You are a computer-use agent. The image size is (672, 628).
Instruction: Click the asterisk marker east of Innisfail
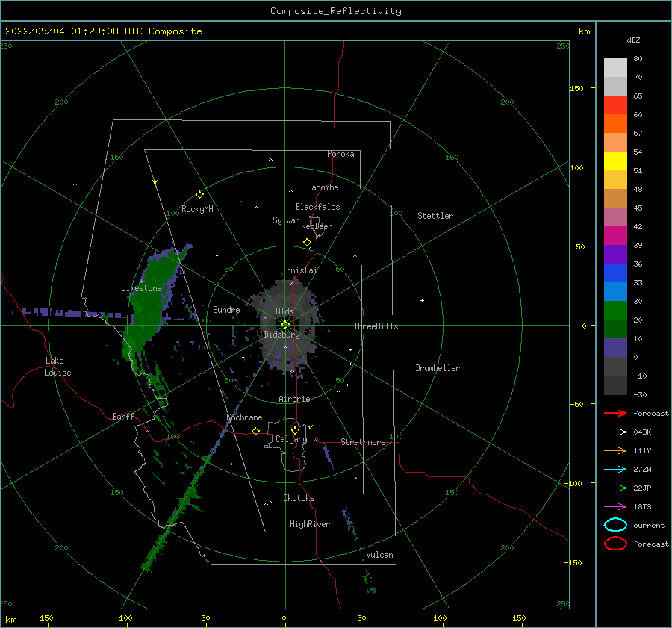tap(355, 256)
